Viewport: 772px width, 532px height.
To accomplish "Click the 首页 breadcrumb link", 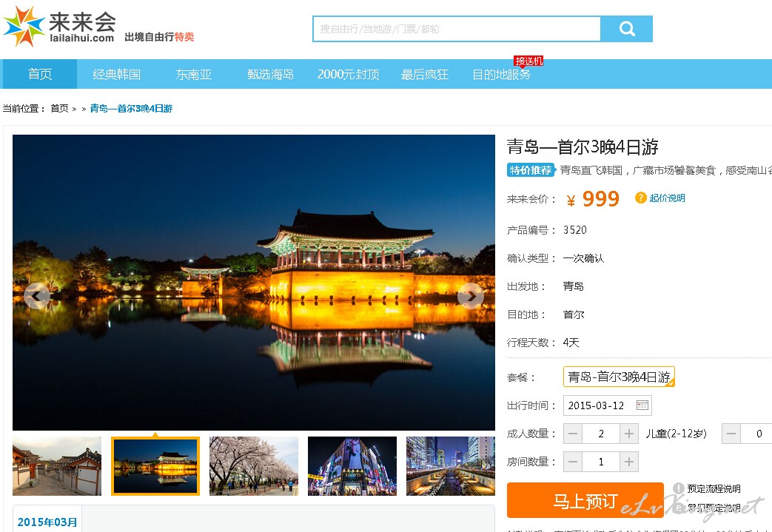I will click(x=59, y=109).
